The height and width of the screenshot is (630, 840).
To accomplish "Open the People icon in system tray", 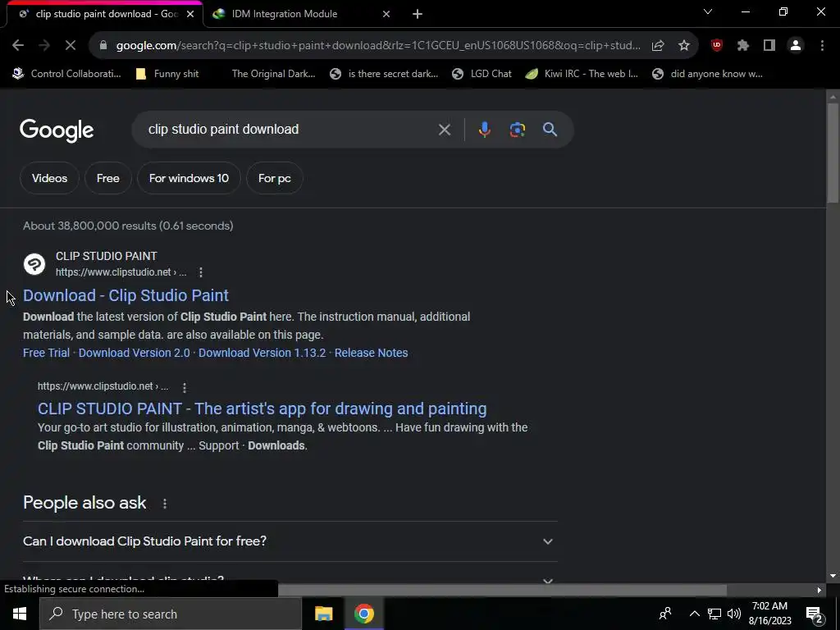I will point(665,614).
